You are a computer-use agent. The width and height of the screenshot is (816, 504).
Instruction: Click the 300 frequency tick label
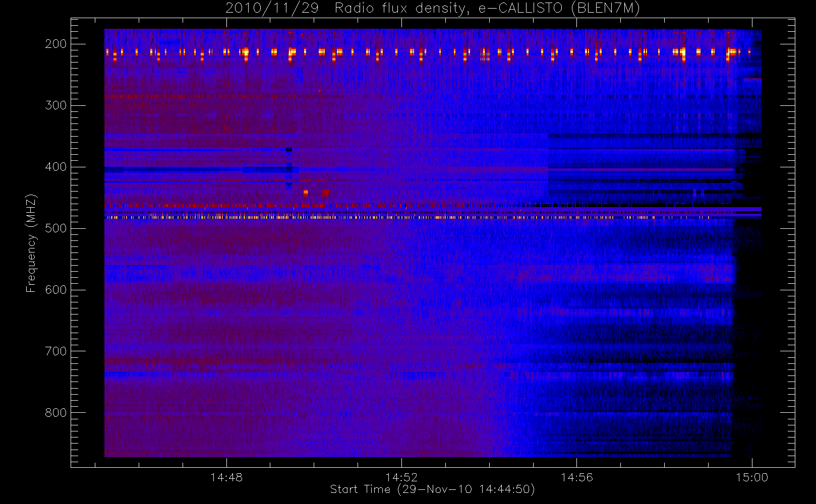[x=56, y=105]
